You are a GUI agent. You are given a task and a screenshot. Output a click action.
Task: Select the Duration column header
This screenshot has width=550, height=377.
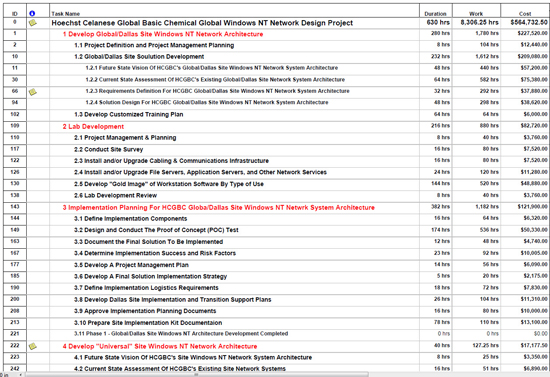click(435, 14)
